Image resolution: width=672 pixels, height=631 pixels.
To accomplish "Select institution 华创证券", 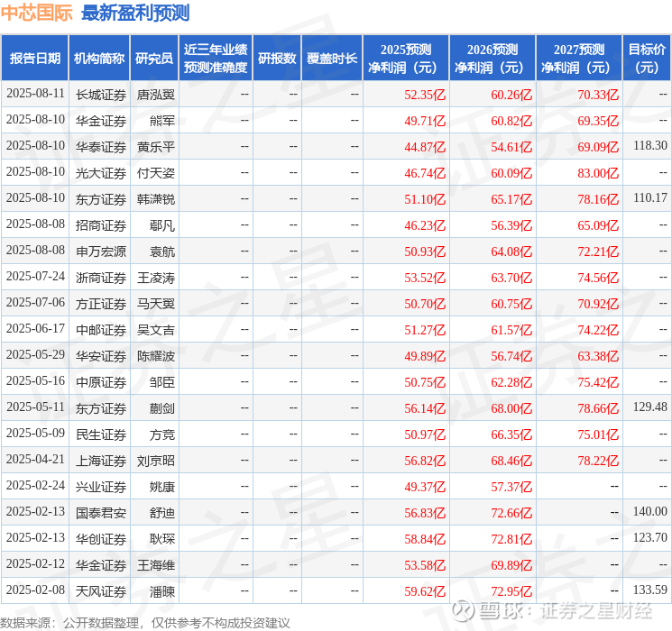I will [101, 538].
